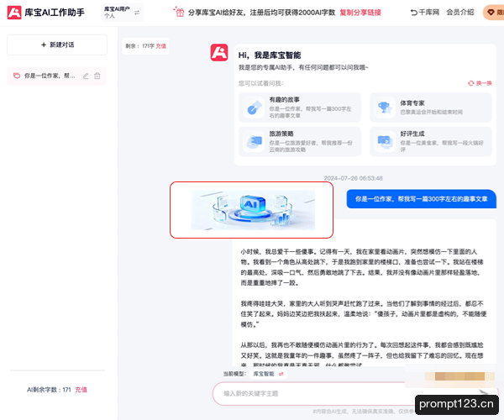This screenshot has height=420, width=504.
Task: Click the paragraph beginning 从那以后
Action: (362, 355)
